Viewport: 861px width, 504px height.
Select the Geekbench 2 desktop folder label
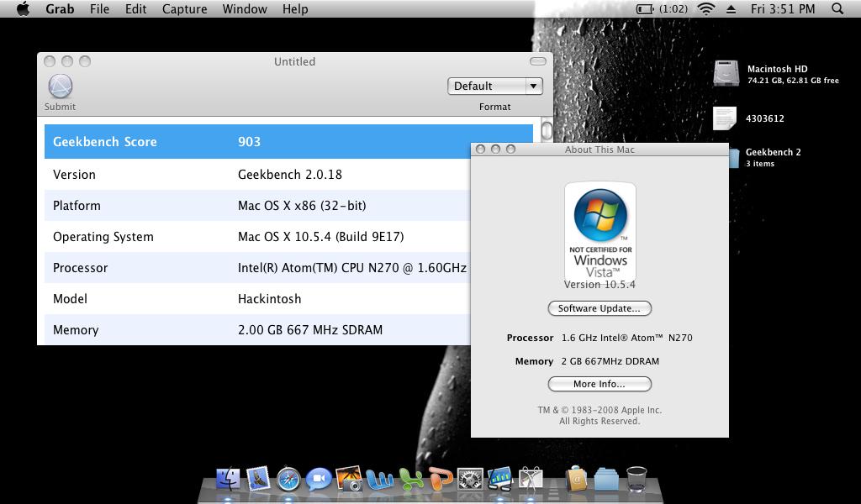(774, 152)
